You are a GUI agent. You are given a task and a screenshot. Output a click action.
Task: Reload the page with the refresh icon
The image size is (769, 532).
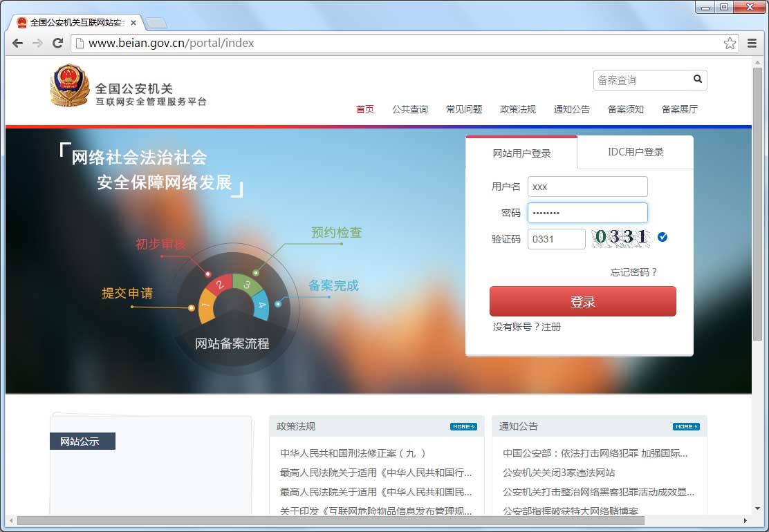tap(57, 43)
